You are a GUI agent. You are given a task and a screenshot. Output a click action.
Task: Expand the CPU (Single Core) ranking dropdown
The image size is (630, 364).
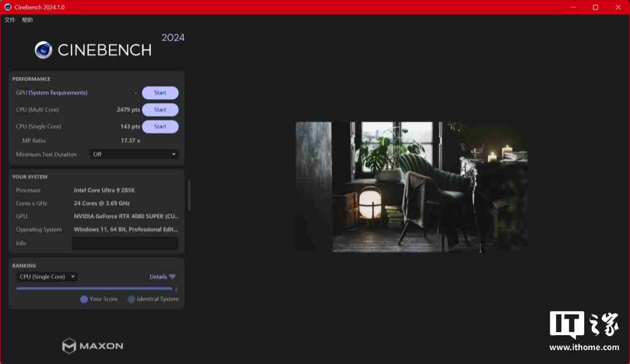point(47,277)
